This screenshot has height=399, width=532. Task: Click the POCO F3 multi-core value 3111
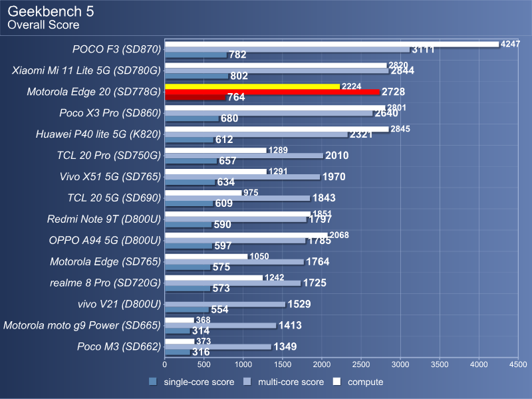click(x=423, y=49)
